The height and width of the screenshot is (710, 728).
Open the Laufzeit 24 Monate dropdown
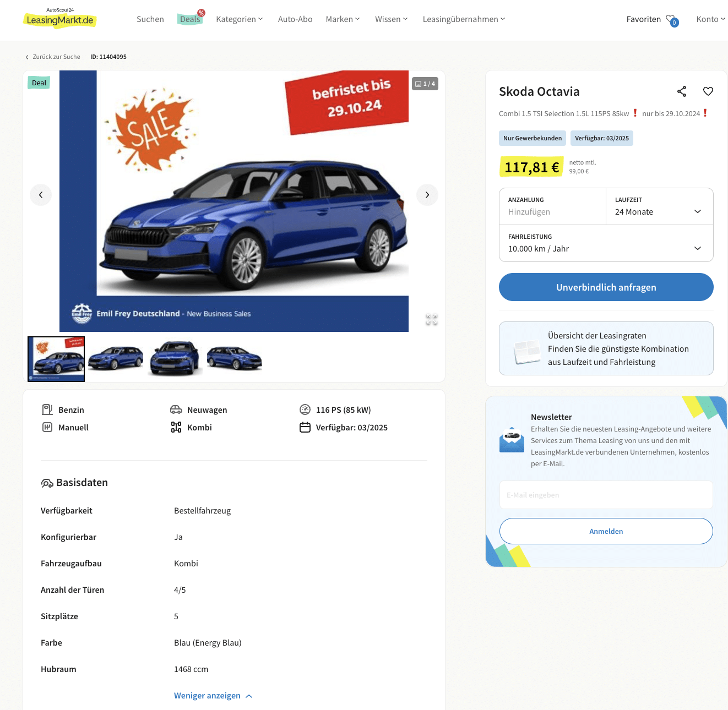[660, 206]
